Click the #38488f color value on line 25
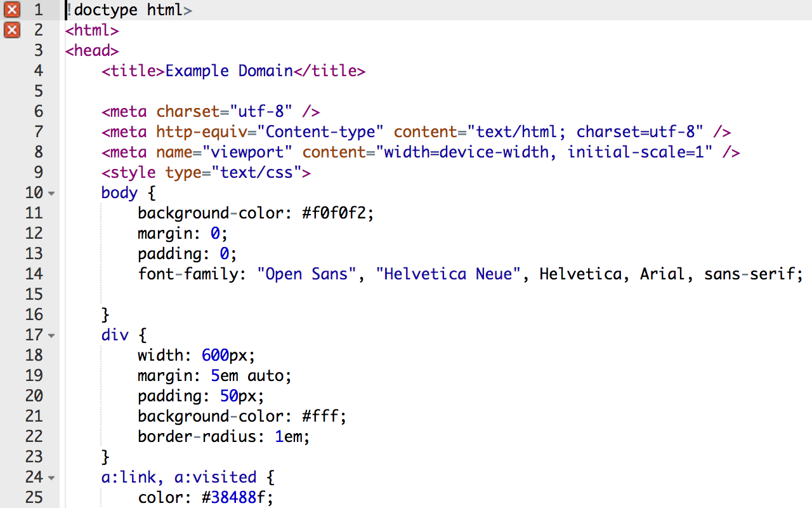The image size is (812, 508). 237,497
